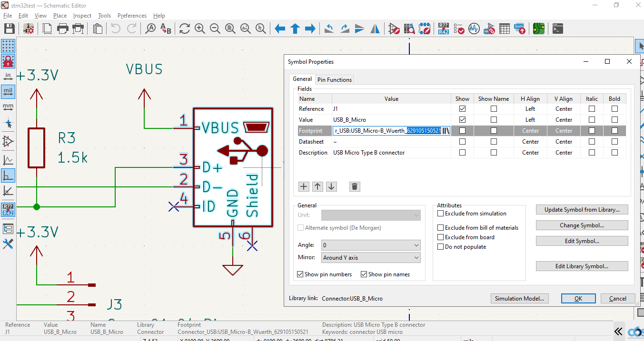The height and width of the screenshot is (341, 644).
Task: Toggle Show checkbox for Reference field
Action: tap(462, 109)
